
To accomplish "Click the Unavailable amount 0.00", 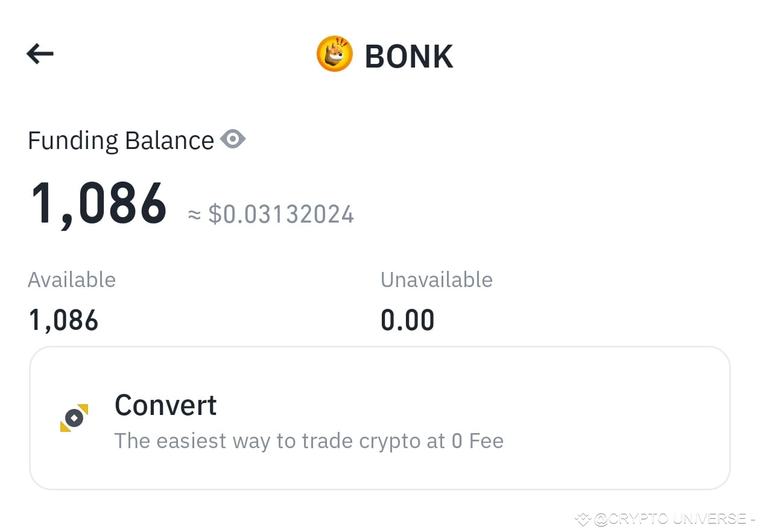I will point(408,319).
